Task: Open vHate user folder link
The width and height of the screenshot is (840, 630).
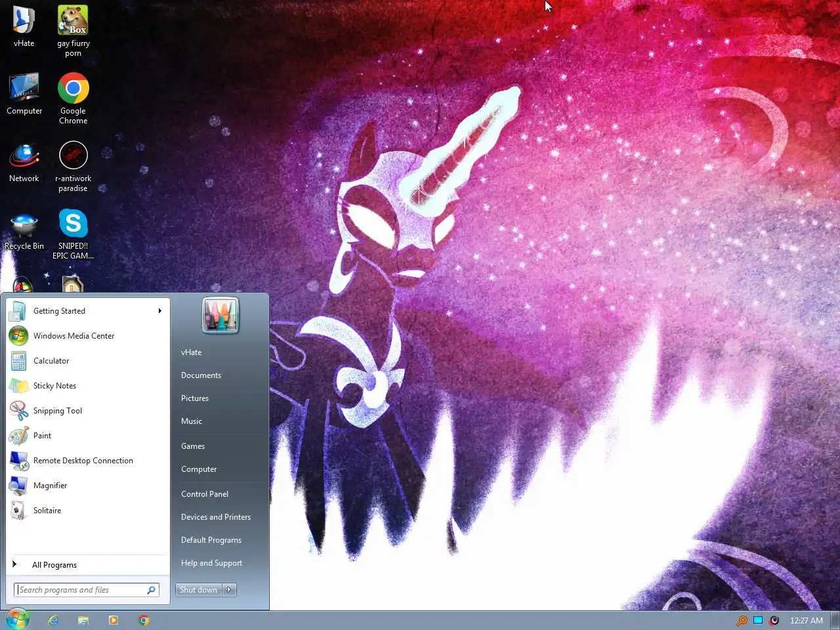Action: point(192,352)
